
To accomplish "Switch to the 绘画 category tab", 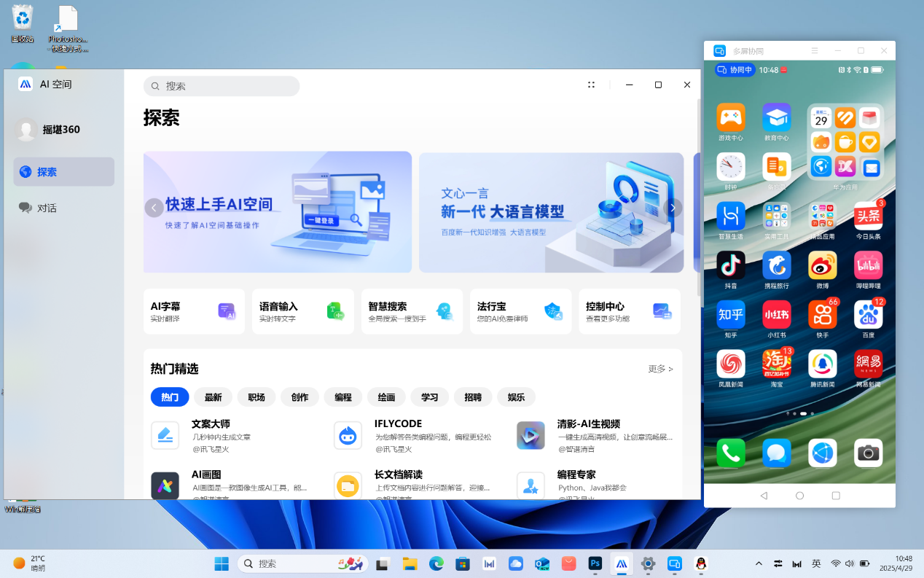I will (x=386, y=397).
